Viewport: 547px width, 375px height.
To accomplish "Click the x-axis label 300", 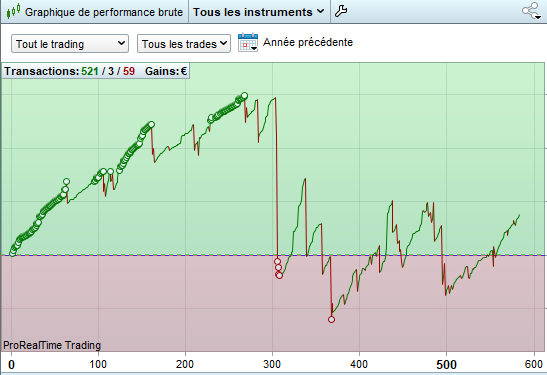I will pyautogui.click(x=272, y=364).
